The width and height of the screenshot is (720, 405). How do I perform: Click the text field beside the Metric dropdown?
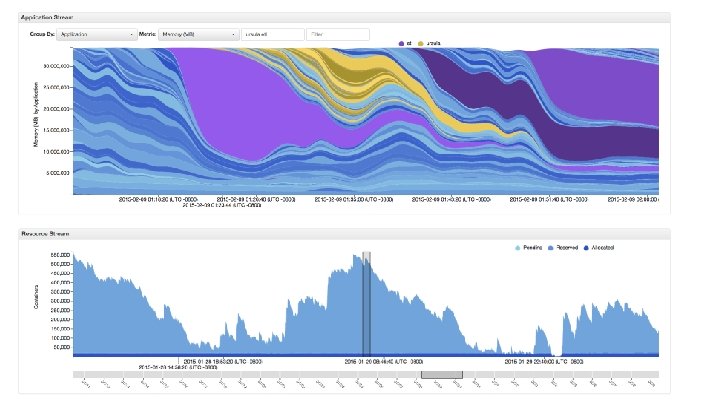pyautogui.click(x=272, y=34)
